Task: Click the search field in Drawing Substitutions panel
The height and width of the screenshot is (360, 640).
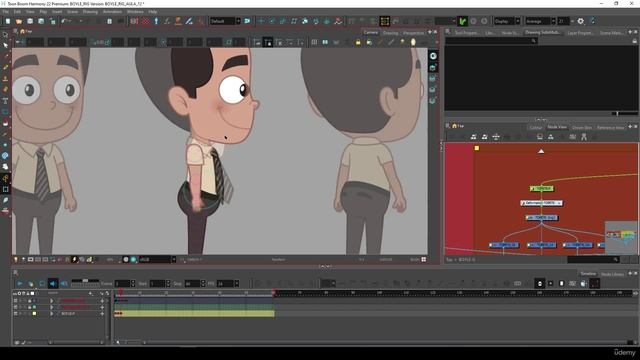Action: [491, 41]
